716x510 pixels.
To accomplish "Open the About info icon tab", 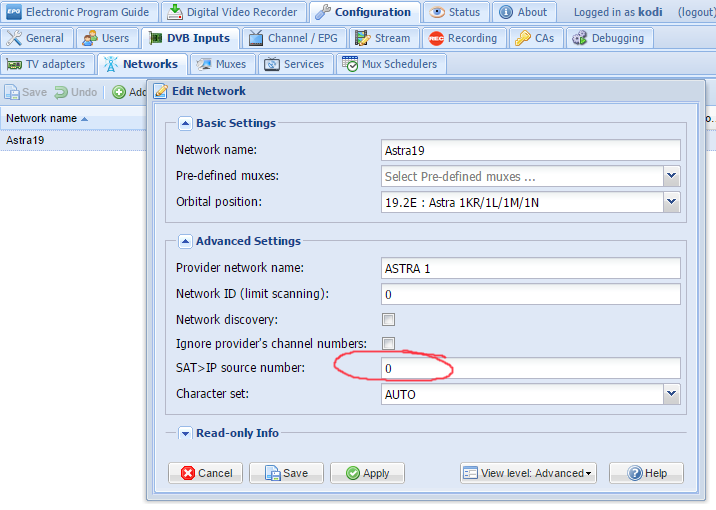I will point(505,12).
